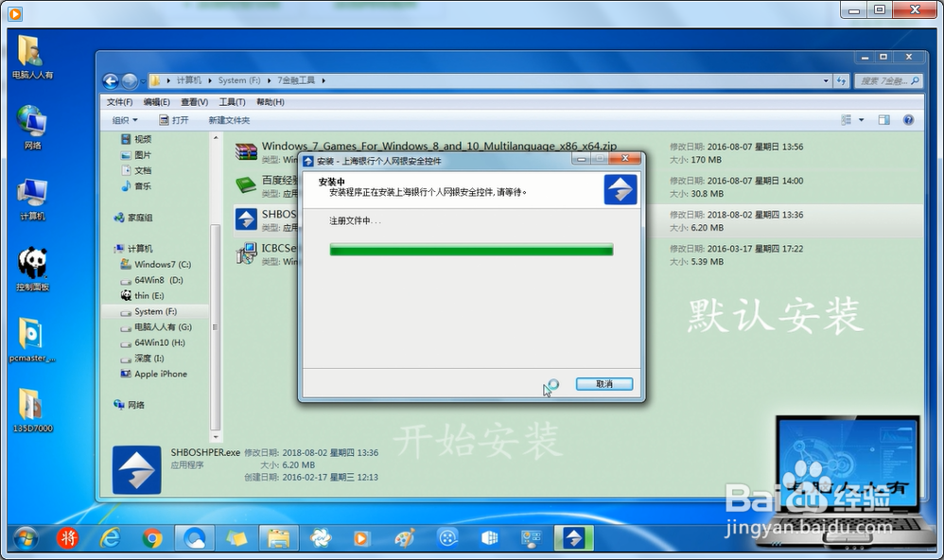Viewport: 944px width, 560px height.
Task: Open 135D7000 desktop folder icon
Action: [x=32, y=410]
